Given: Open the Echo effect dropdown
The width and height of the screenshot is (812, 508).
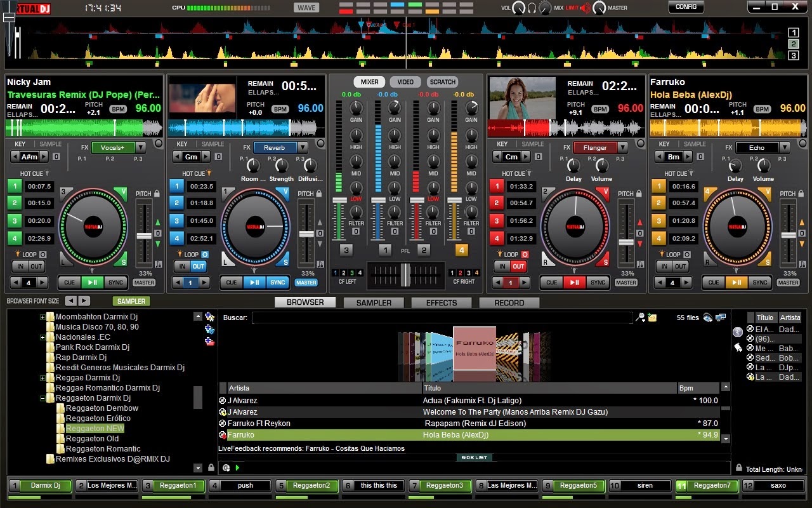Looking at the screenshot, I should pyautogui.click(x=785, y=147).
